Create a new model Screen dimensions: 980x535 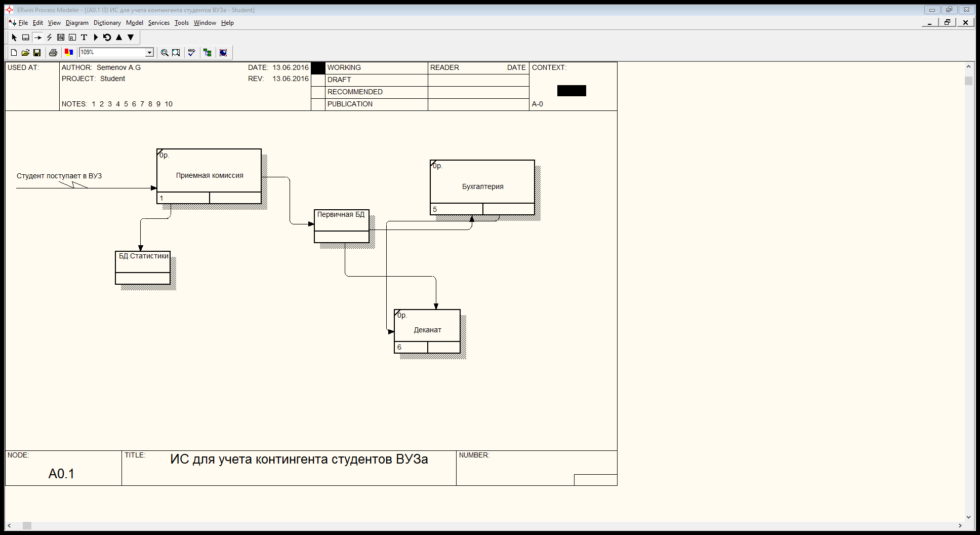[14, 53]
